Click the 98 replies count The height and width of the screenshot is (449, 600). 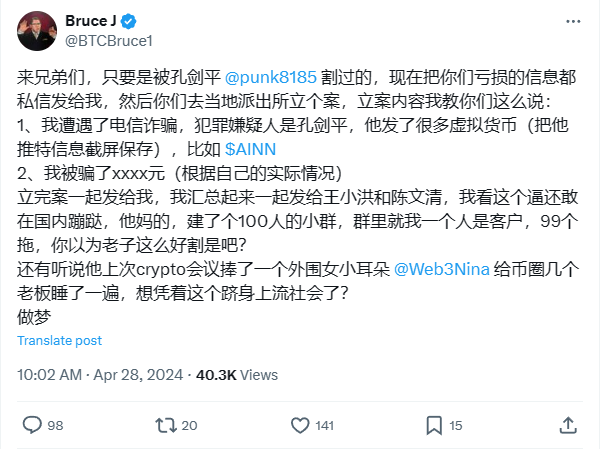tap(55, 425)
